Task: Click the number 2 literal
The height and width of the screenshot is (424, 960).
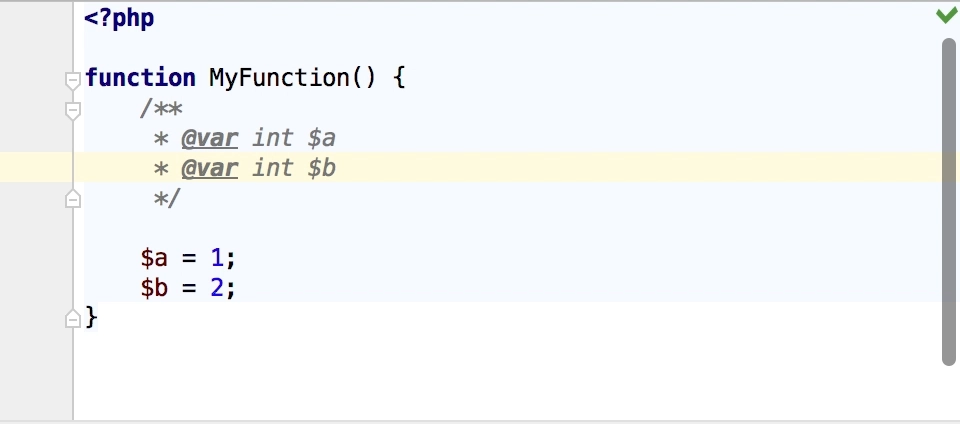Action: [x=217, y=288]
